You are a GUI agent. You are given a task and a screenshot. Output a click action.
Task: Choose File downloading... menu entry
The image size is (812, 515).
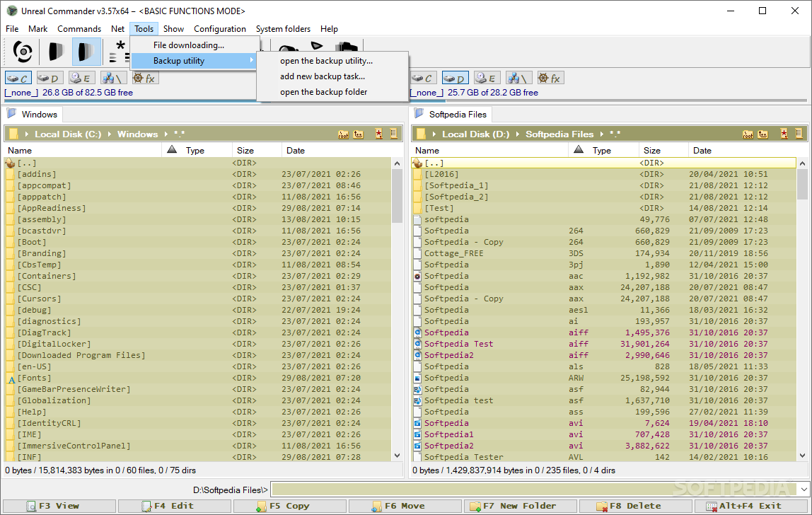click(195, 45)
